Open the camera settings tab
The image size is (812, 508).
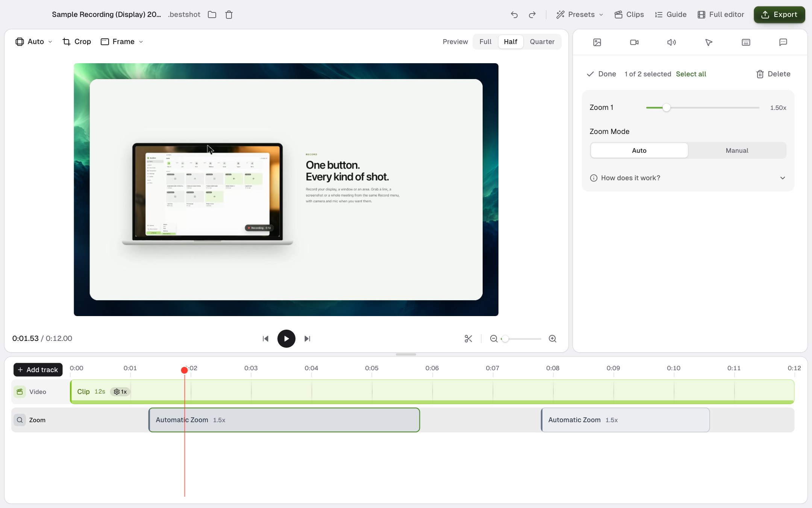(x=635, y=42)
